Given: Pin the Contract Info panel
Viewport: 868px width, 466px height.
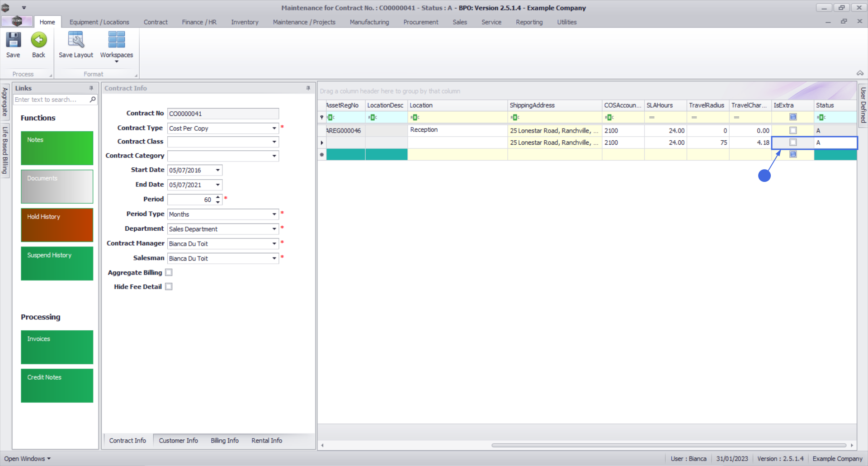Looking at the screenshot, I should tap(308, 88).
